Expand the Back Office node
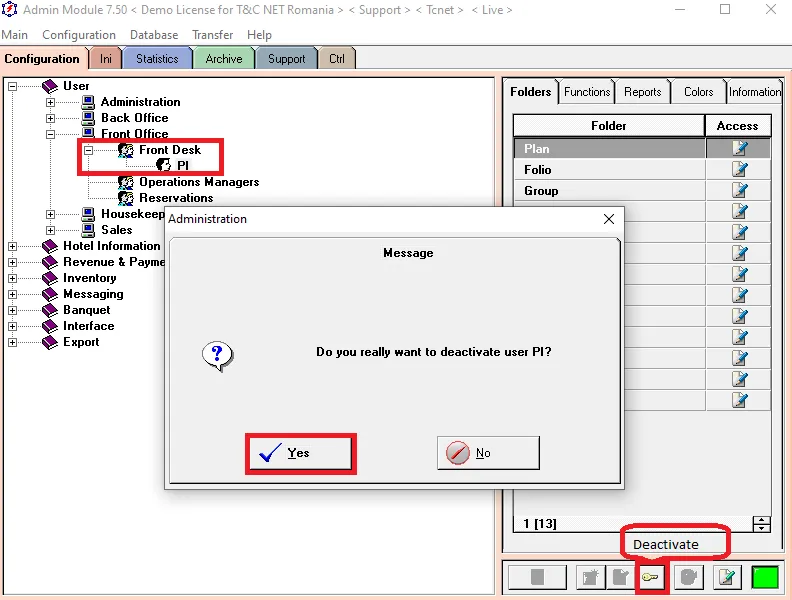This screenshot has height=600, width=792. (x=50, y=118)
